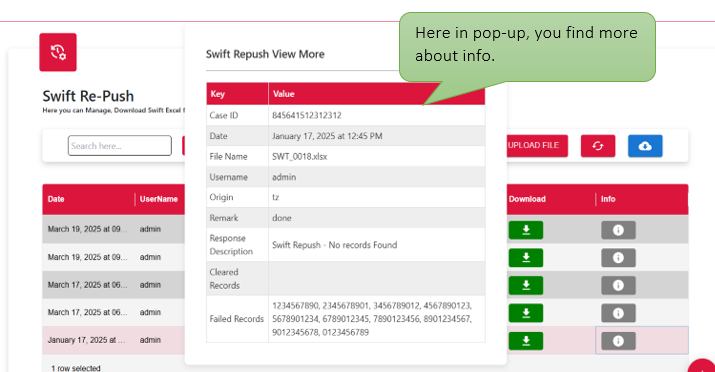Open info for second March 19 row
The image size is (715, 372).
(x=618, y=258)
